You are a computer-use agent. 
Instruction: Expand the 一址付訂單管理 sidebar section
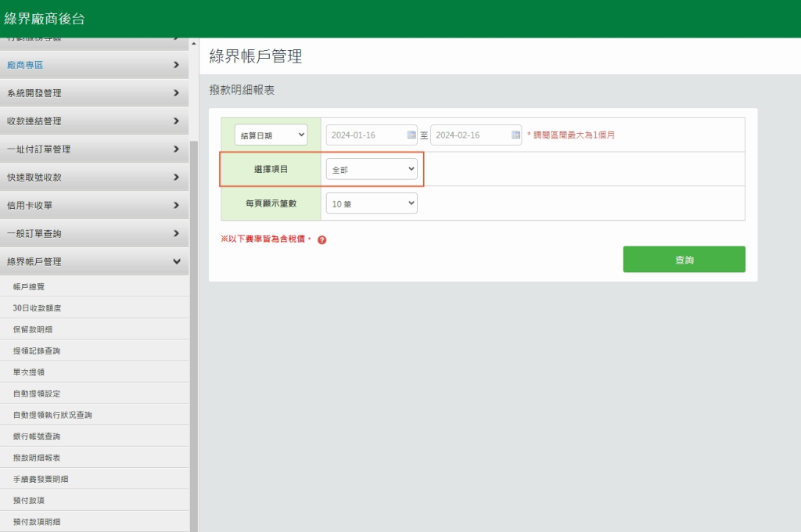[x=94, y=149]
